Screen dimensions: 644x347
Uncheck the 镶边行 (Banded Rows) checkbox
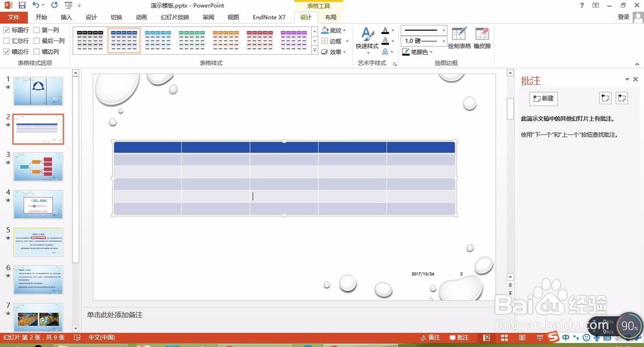[6, 52]
